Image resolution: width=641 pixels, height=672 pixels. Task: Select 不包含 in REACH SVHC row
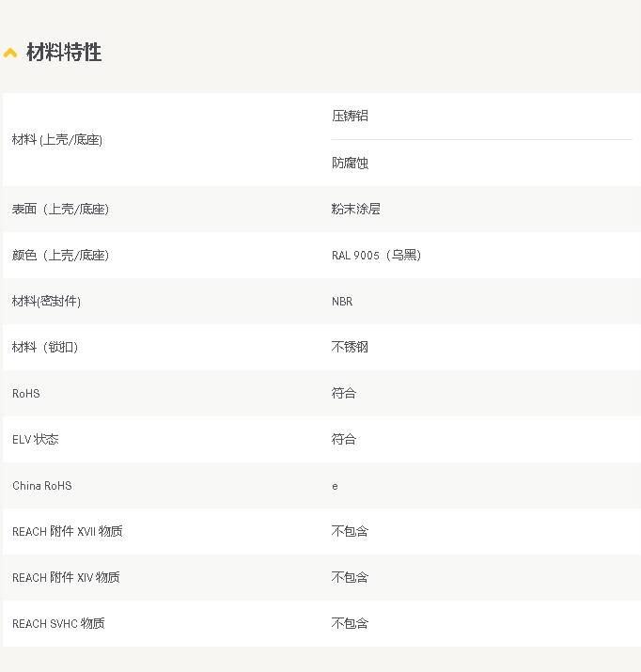coord(350,623)
